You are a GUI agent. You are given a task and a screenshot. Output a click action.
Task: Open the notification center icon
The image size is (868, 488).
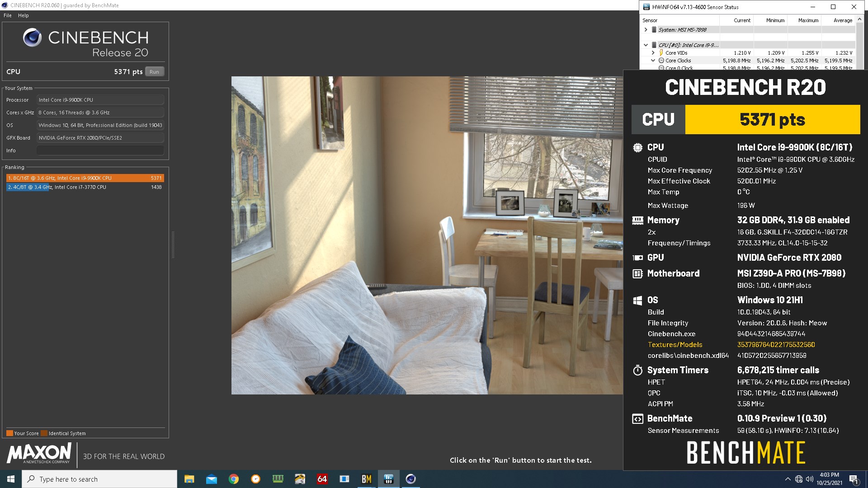[854, 479]
